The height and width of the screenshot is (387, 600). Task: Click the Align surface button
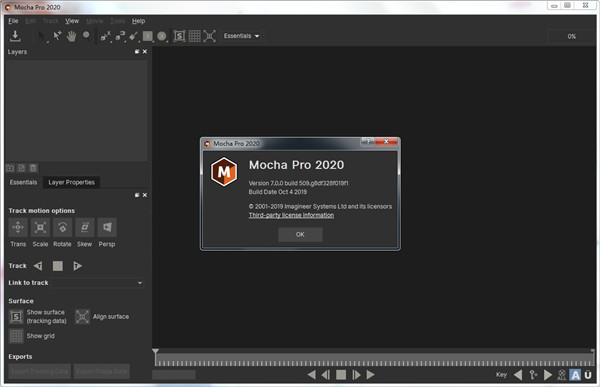82,317
